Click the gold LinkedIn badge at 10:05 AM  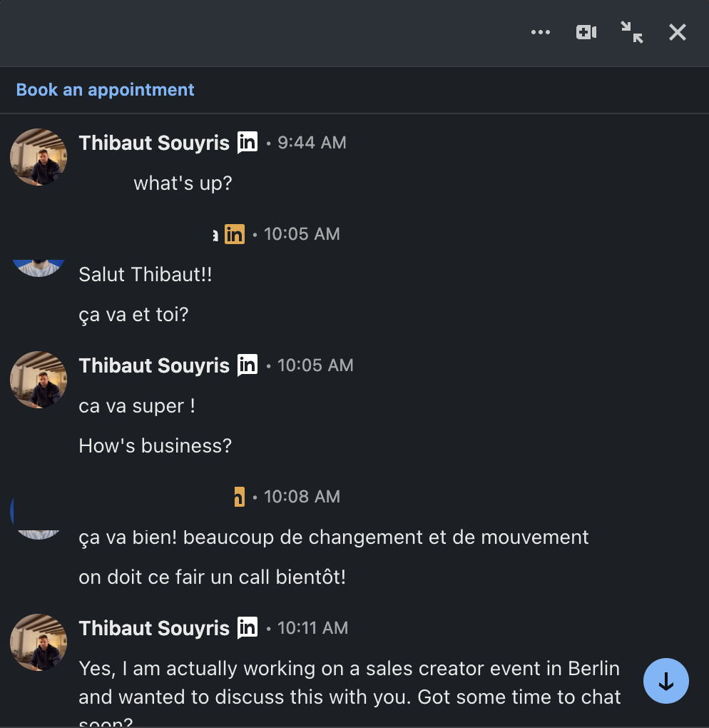(x=235, y=234)
